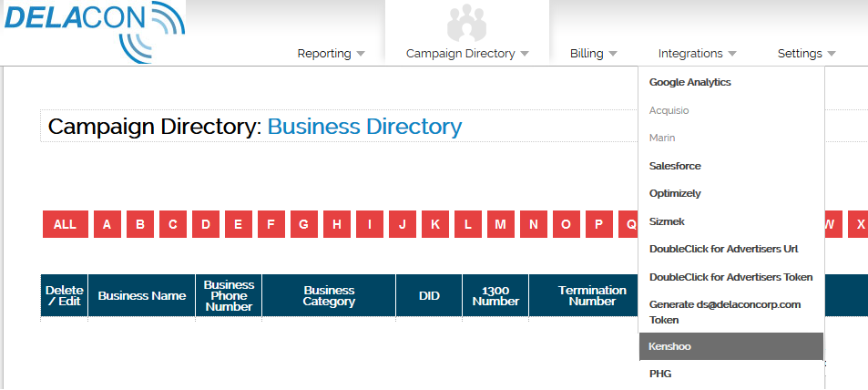Filter directory by letter K

(x=435, y=224)
